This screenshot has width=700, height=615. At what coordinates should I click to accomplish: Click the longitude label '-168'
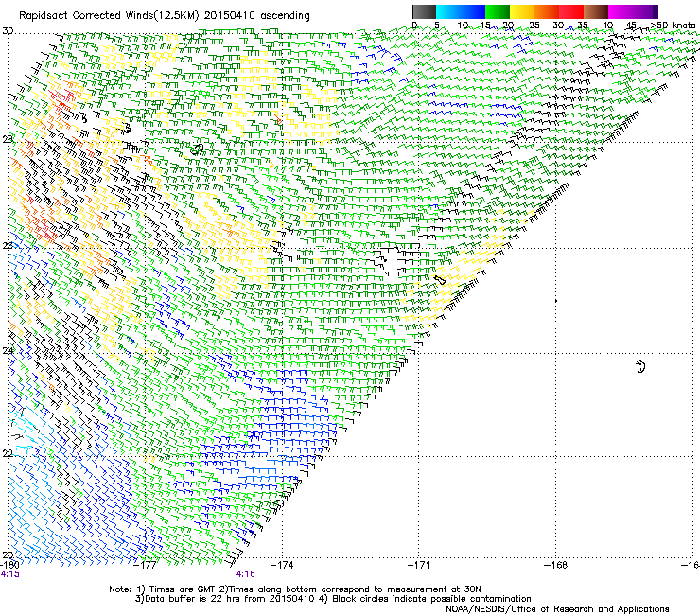click(x=556, y=565)
